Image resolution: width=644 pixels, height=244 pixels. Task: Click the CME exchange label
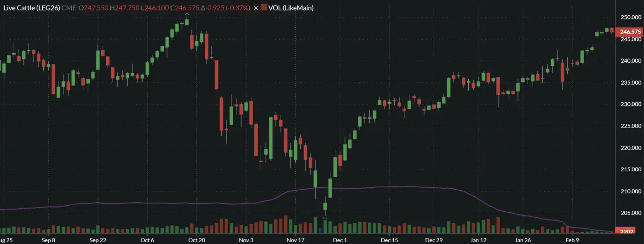69,8
